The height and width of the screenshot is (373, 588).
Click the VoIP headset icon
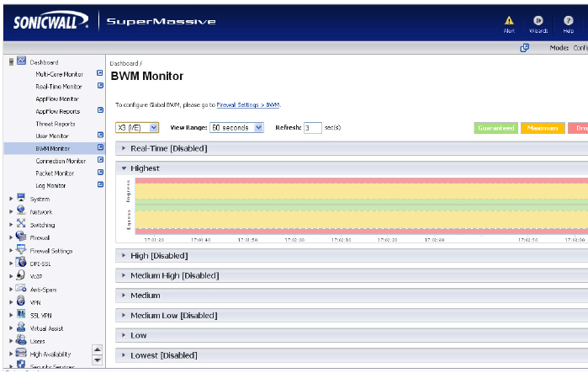[21, 275]
